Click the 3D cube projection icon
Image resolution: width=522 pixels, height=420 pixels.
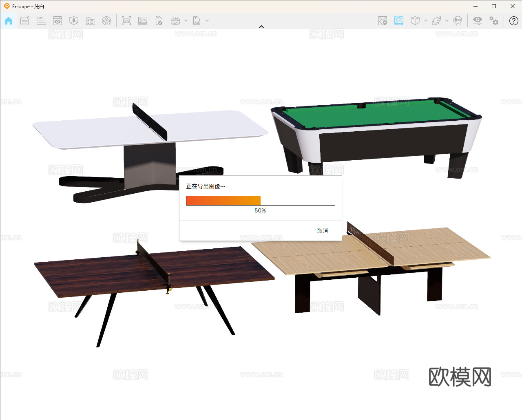[x=415, y=21]
